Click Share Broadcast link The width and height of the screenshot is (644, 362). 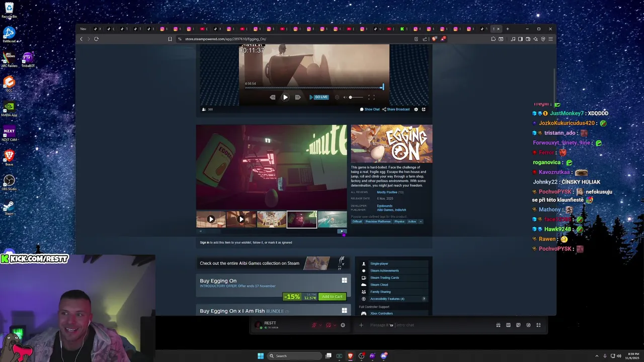pos(396,109)
